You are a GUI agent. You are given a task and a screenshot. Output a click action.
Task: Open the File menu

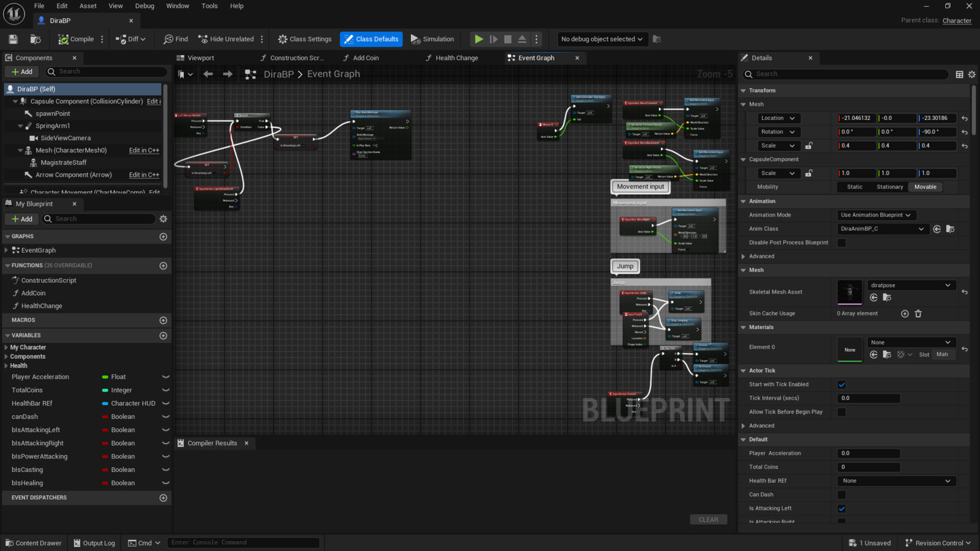(x=39, y=6)
